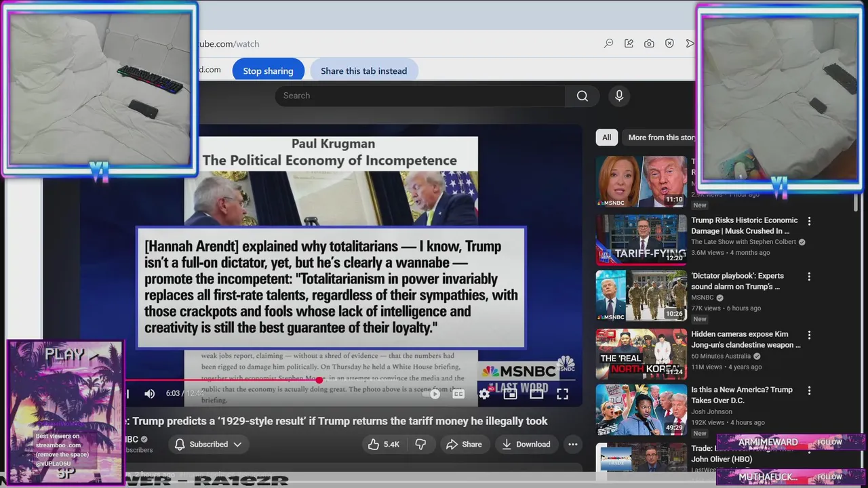This screenshot has width=868, height=488.
Task: Open 'Is this a New America? Trump Takes Over D.C.'
Action: point(742,395)
